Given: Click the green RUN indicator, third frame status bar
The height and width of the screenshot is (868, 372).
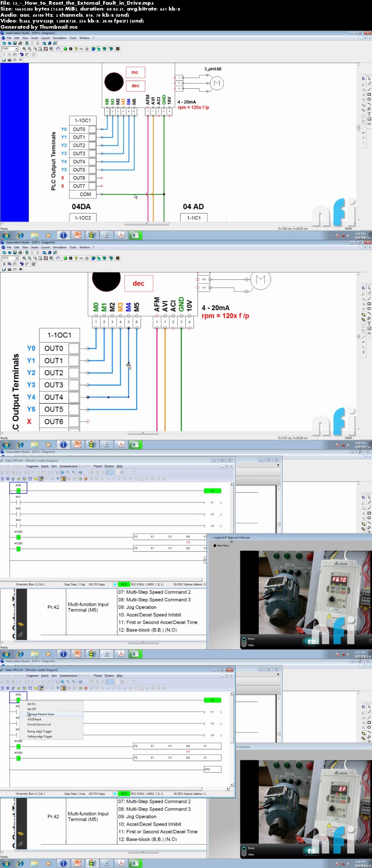Looking at the screenshot, I should [124, 584].
